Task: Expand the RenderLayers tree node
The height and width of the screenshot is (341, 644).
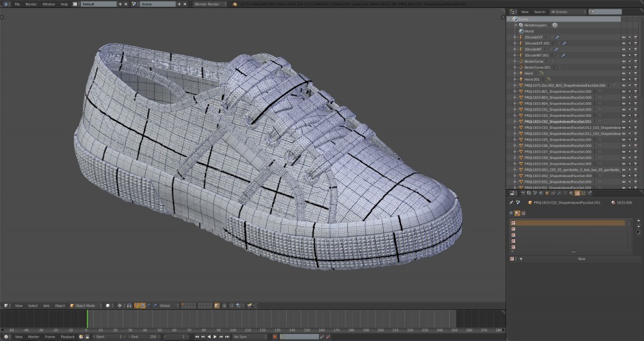Action: [516, 25]
